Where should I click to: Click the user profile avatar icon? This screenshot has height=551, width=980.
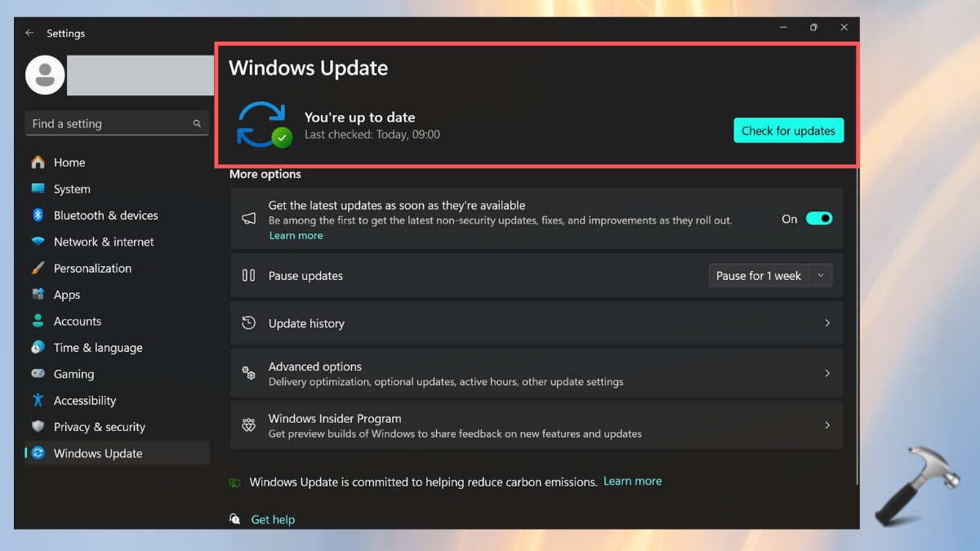point(45,75)
